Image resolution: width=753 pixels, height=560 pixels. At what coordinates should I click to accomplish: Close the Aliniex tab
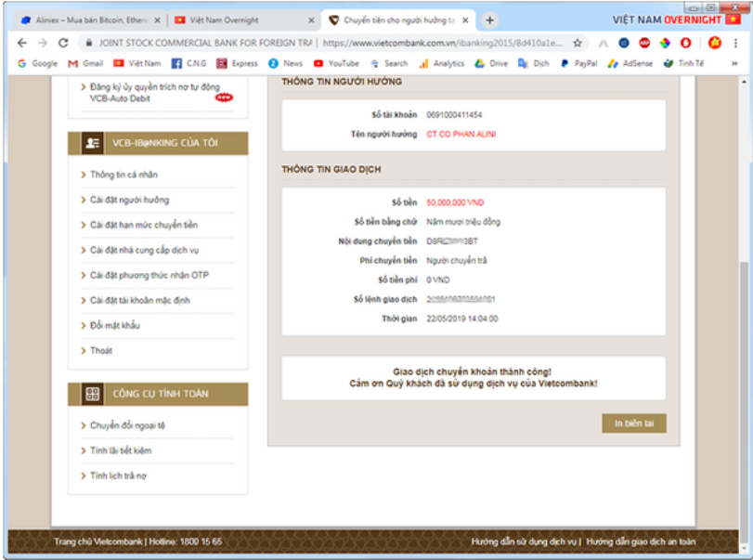[x=157, y=20]
